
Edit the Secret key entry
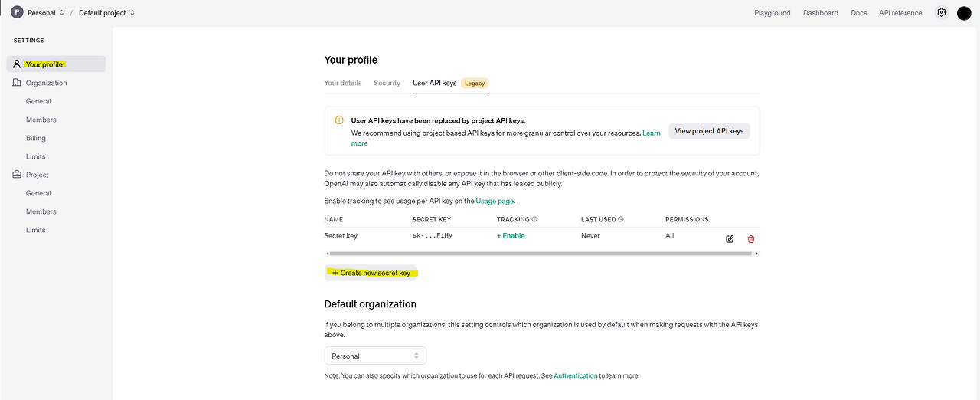click(x=730, y=239)
